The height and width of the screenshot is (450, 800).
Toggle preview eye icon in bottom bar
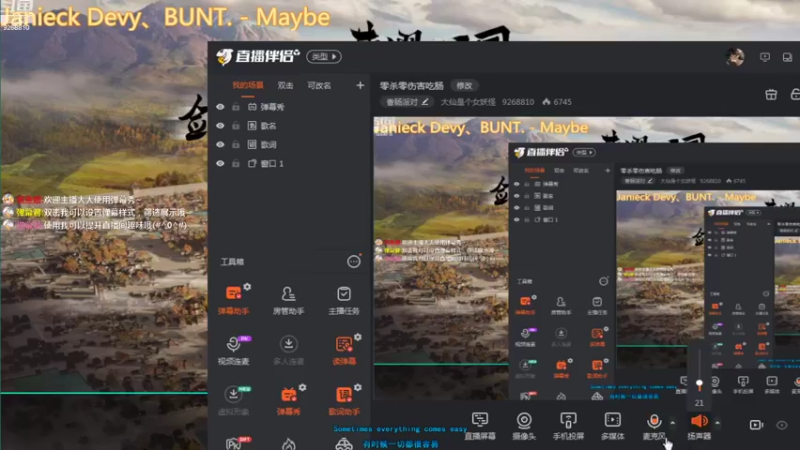click(782, 425)
